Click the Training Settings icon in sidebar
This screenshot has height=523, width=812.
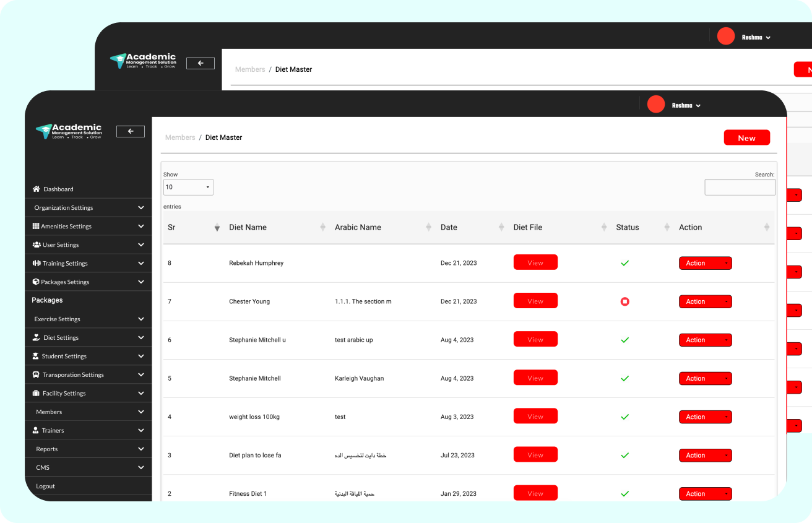pyautogui.click(x=37, y=263)
